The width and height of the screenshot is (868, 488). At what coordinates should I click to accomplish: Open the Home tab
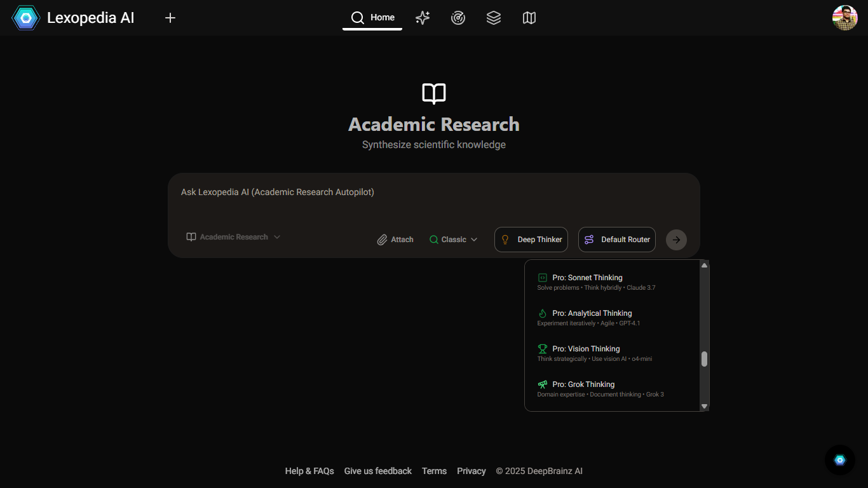pos(372,18)
